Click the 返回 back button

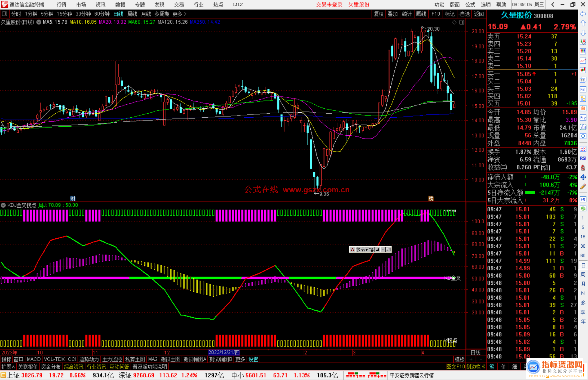point(479,14)
